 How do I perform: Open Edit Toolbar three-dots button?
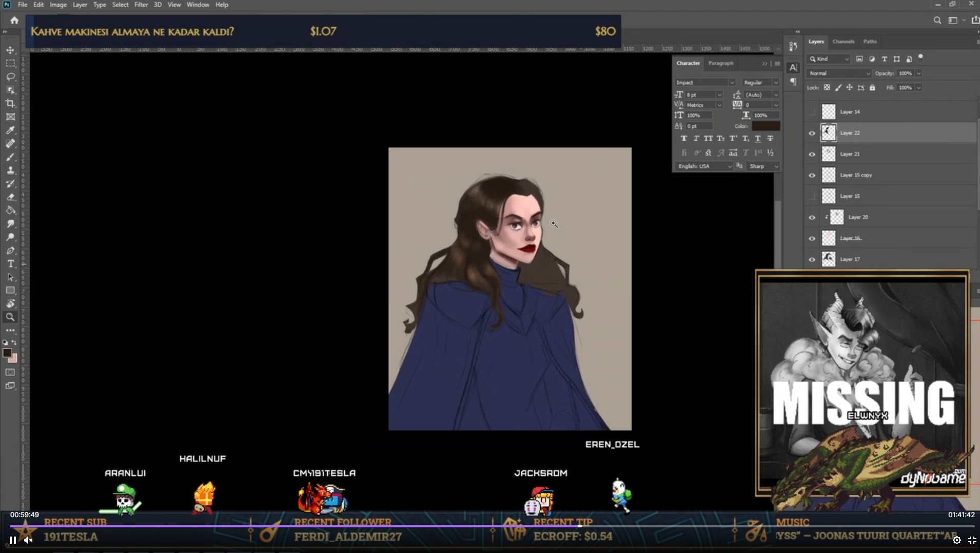(10, 330)
